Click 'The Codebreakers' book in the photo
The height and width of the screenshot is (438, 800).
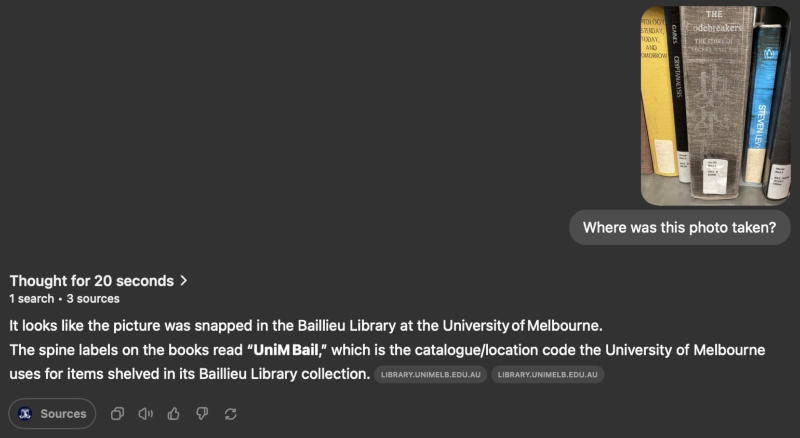(713, 90)
